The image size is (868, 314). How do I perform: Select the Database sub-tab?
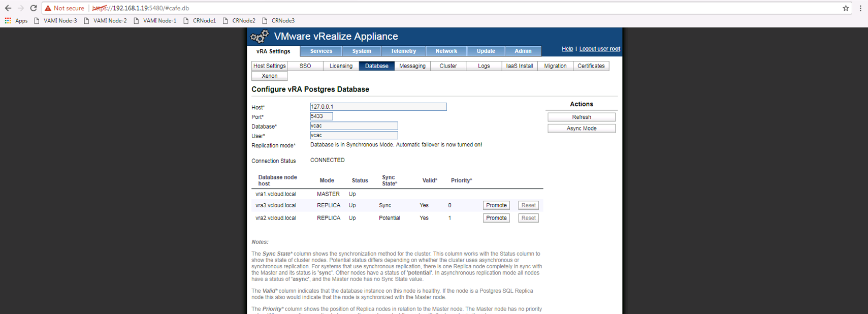click(377, 66)
